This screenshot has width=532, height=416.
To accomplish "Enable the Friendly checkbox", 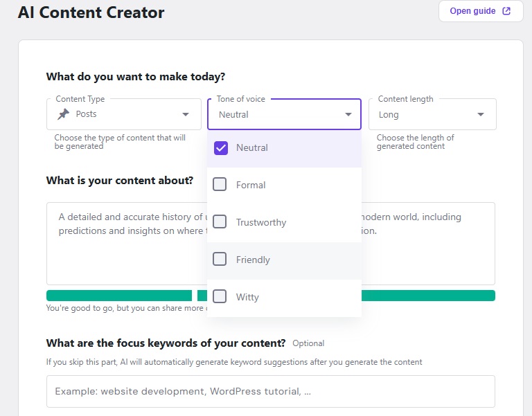I will [x=220, y=260].
